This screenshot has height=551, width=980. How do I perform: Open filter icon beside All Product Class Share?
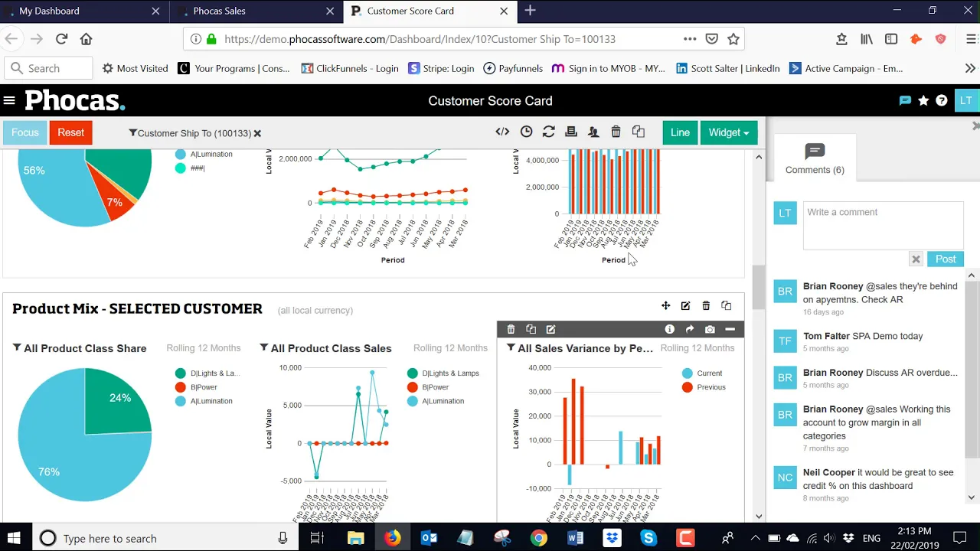pos(17,347)
